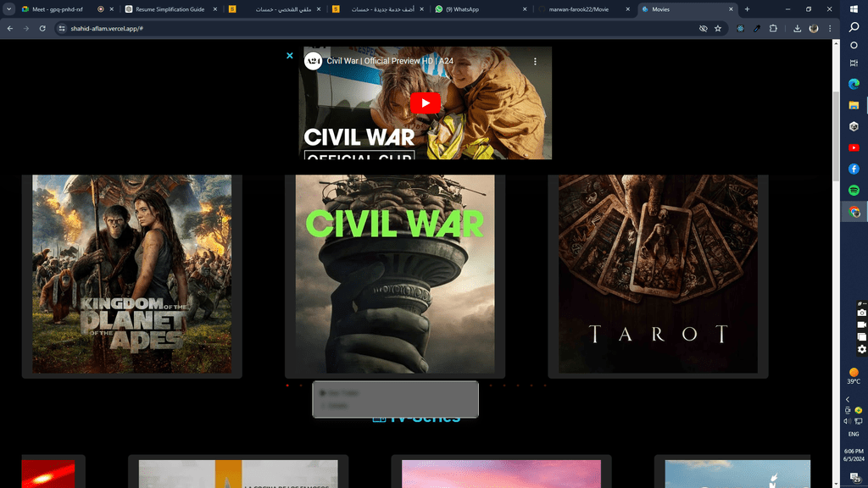Select the Civil War movie poster

point(395,274)
